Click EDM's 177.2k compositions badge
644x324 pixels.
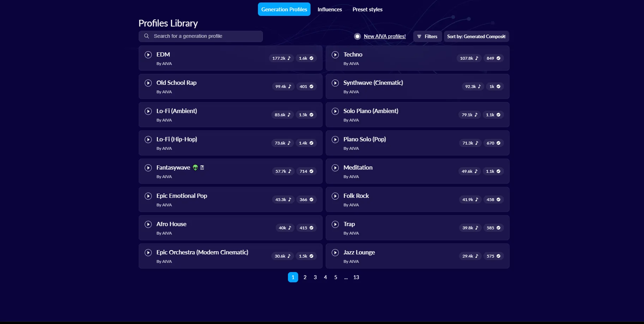click(281, 58)
